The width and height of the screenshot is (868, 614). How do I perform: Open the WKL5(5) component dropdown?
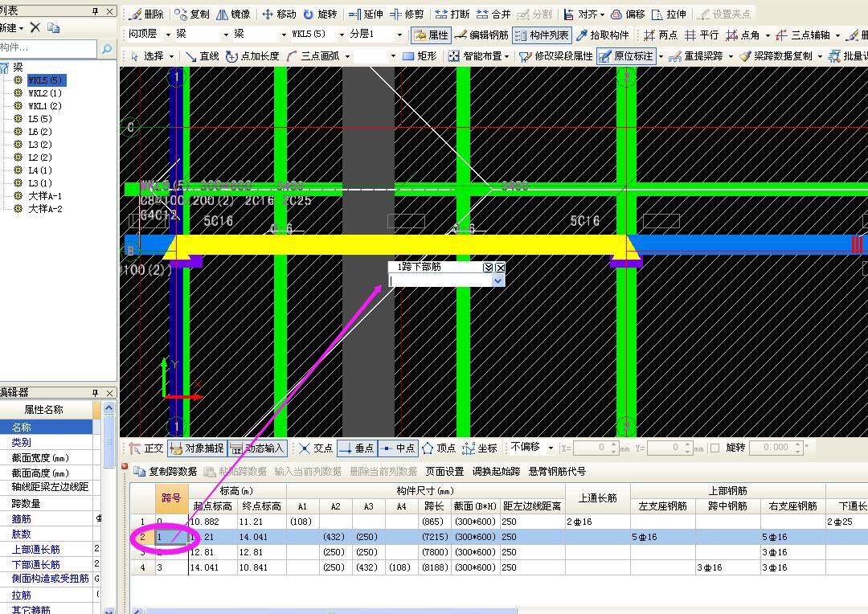[x=342, y=35]
